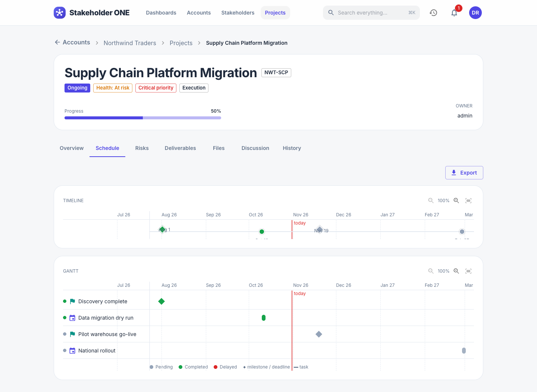Select the Nov 19 diamond on the Timeline
This screenshot has height=392, width=537.
(320, 229)
